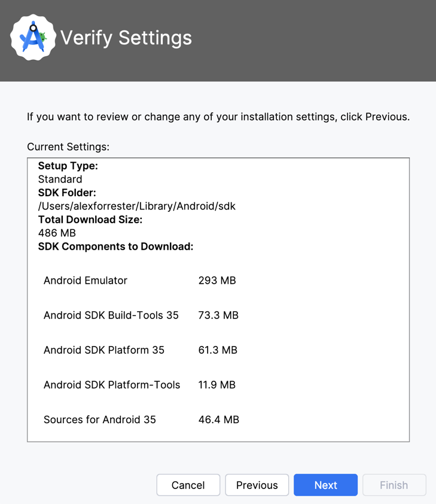This screenshot has height=504, width=436.
Task: Click the Android Studio logo icon
Action: pyautogui.click(x=33, y=38)
